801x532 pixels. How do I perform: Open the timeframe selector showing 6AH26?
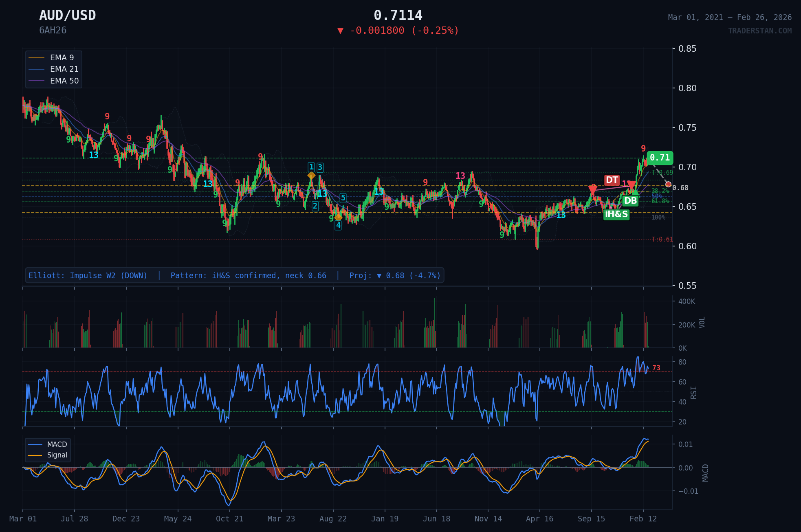coord(53,30)
